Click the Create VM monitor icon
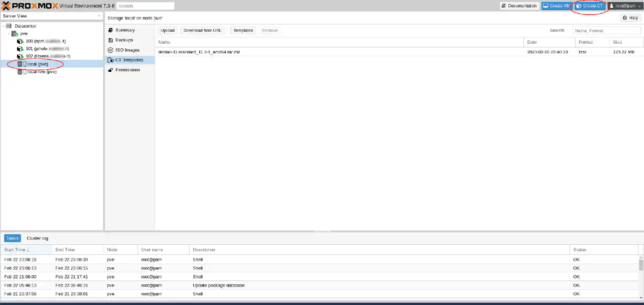Image resolution: width=644 pixels, height=305 pixels. click(x=546, y=6)
